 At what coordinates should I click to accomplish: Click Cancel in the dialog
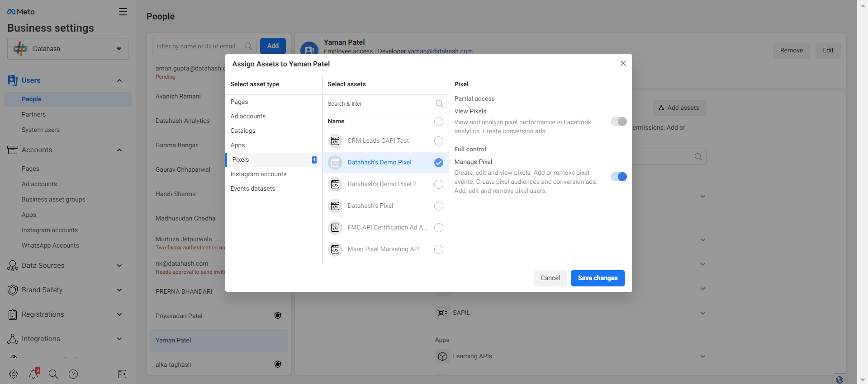coord(550,278)
